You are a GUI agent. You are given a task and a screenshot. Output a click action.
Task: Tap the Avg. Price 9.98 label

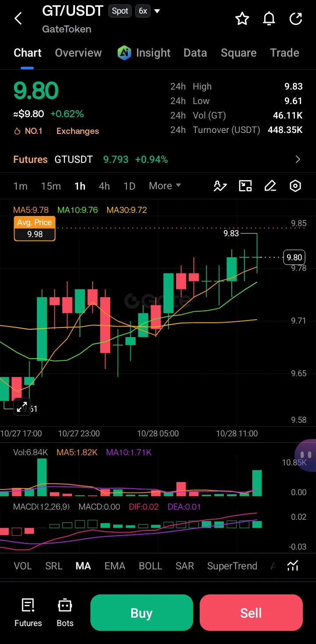(35, 229)
